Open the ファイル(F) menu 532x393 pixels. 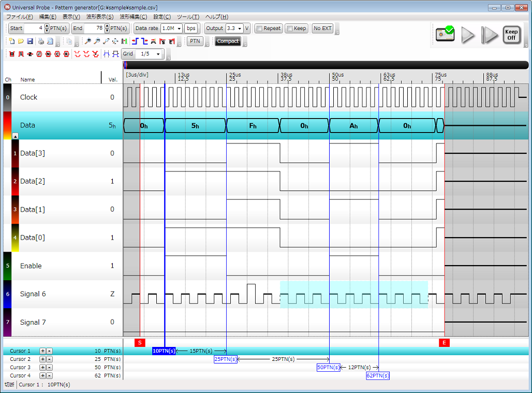click(19, 17)
